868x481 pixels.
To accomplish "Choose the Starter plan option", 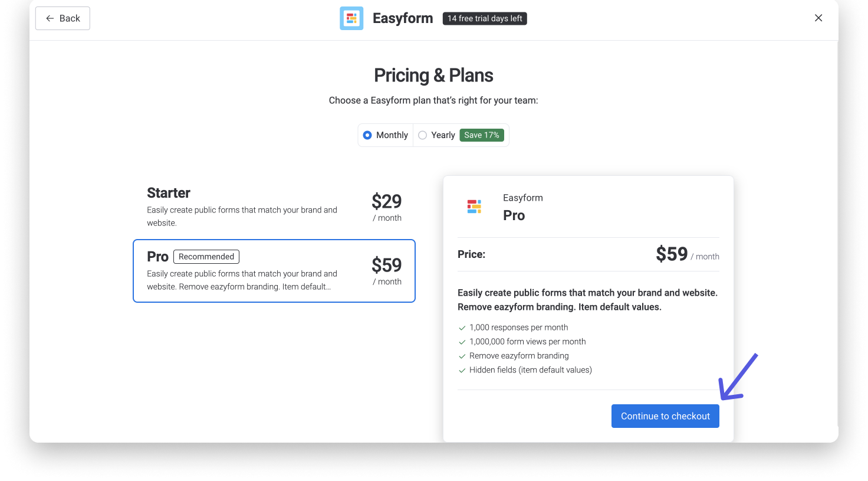I will 274,207.
